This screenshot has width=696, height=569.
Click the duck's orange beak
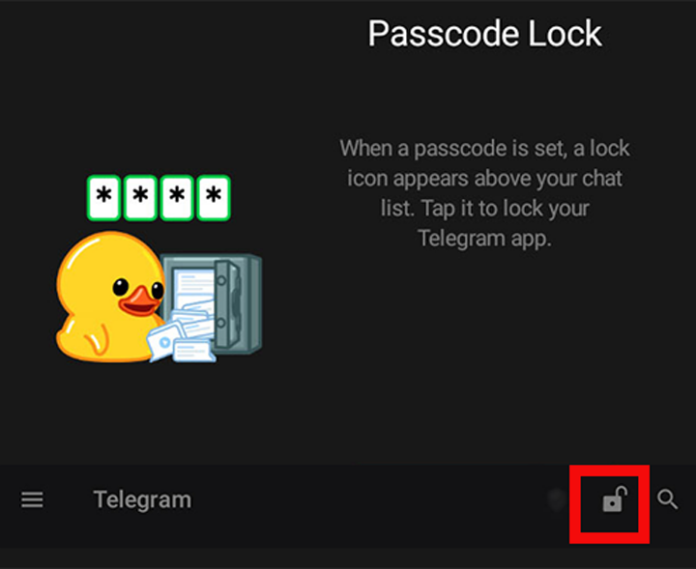(140, 302)
